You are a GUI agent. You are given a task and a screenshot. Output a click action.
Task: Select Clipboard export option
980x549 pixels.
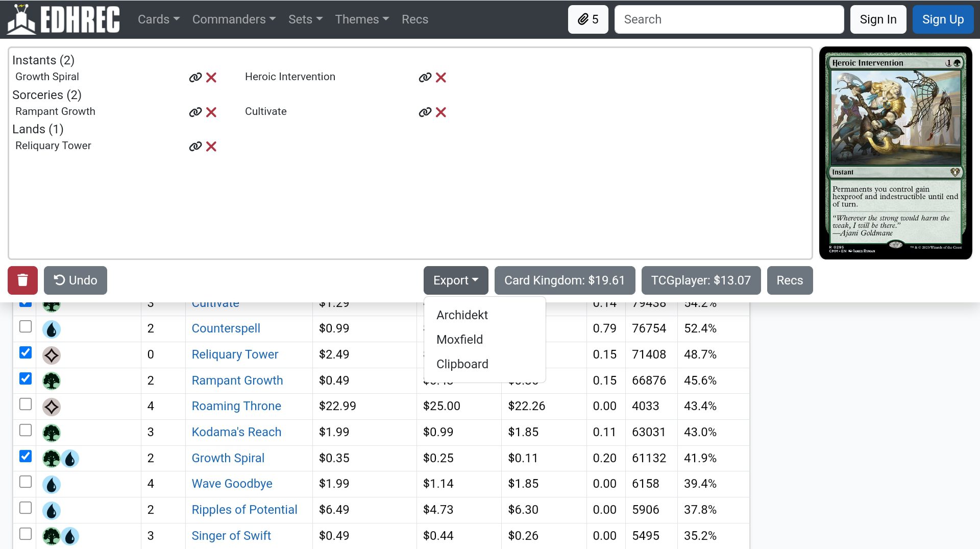pos(462,364)
